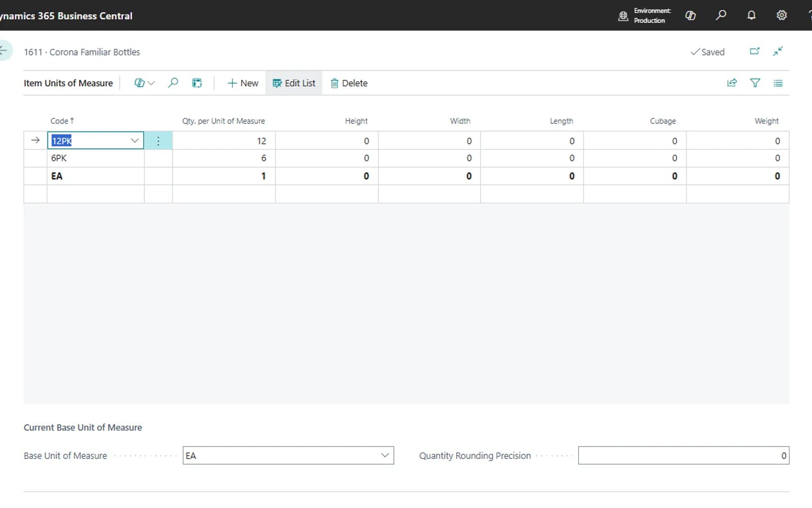Click quantity 6 in 6PK row
The width and height of the screenshot is (812, 508).
224,158
